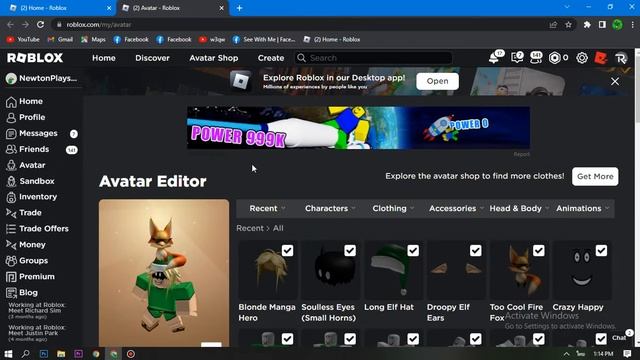
Task: Reload the page with browser refresh icon
Action: coord(40,24)
